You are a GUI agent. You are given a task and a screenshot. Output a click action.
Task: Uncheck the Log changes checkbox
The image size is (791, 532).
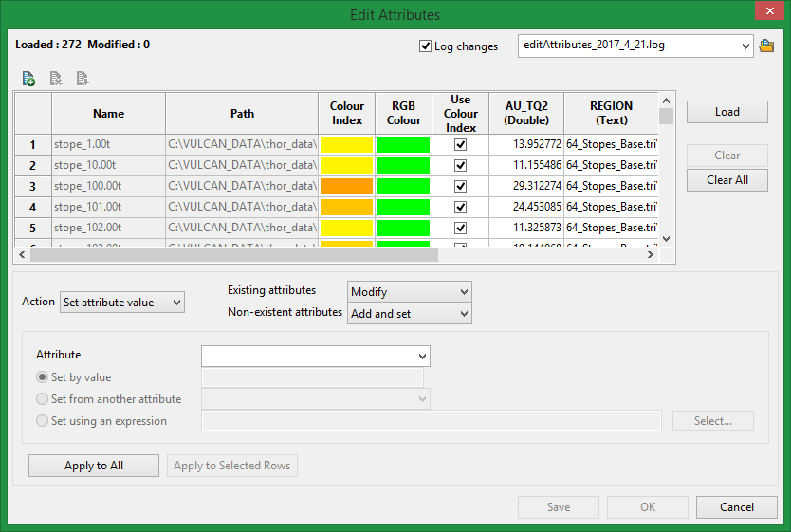coord(425,46)
